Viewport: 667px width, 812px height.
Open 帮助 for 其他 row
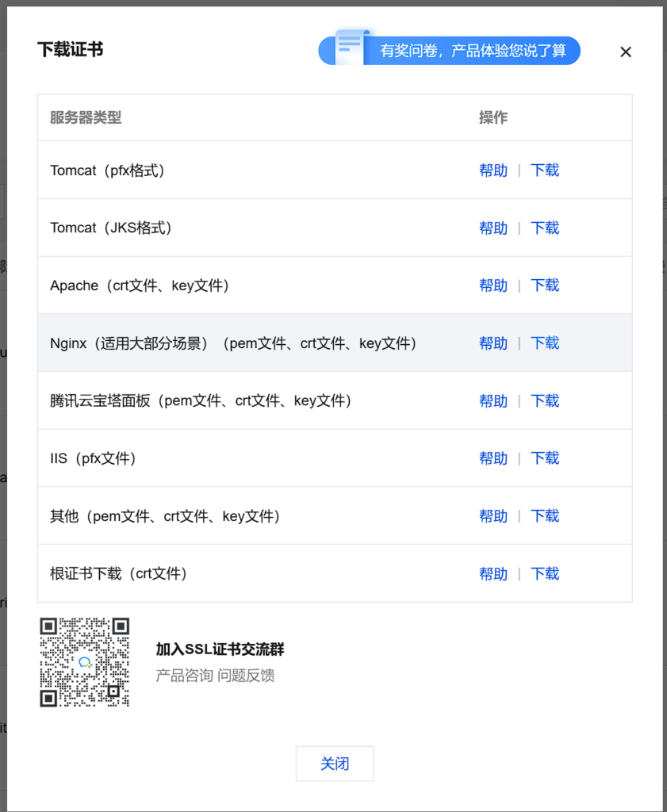pos(493,516)
